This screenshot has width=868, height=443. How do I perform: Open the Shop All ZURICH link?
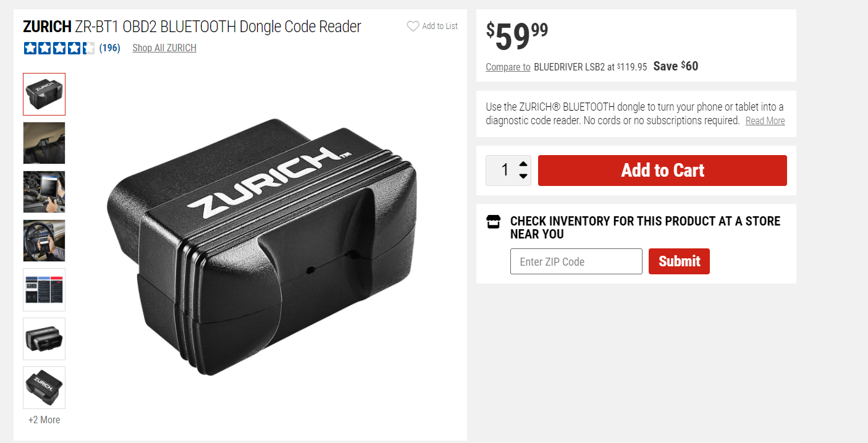(164, 48)
